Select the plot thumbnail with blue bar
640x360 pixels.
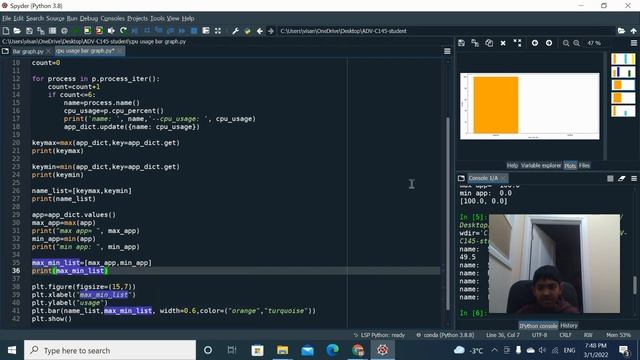pos(623,72)
